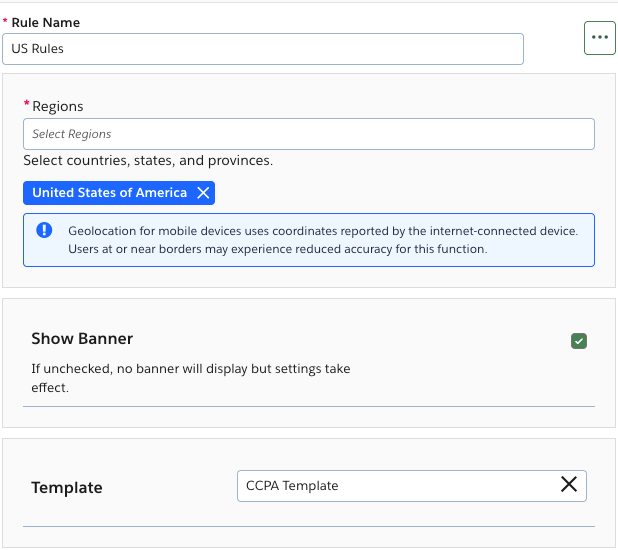The height and width of the screenshot is (550, 618).
Task: Click the 'US Rules' text in Rule Name
Action: coord(38,49)
